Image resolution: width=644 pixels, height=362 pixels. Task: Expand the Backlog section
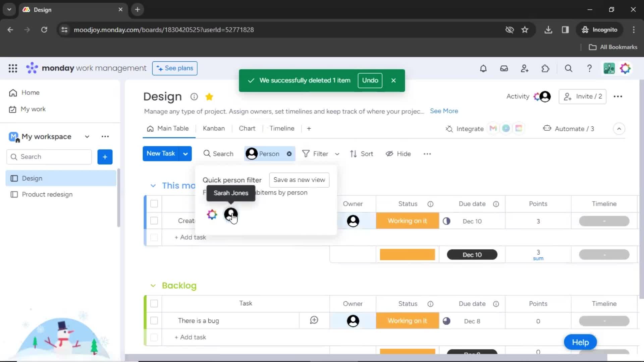pos(153,285)
